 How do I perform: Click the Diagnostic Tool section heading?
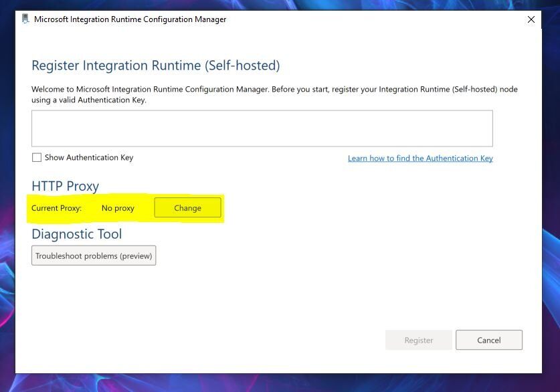(x=76, y=234)
